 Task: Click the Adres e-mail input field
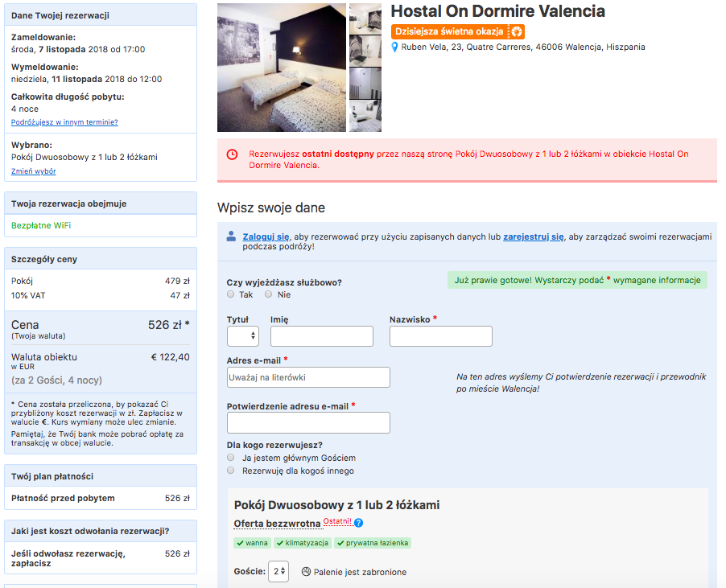coord(308,377)
